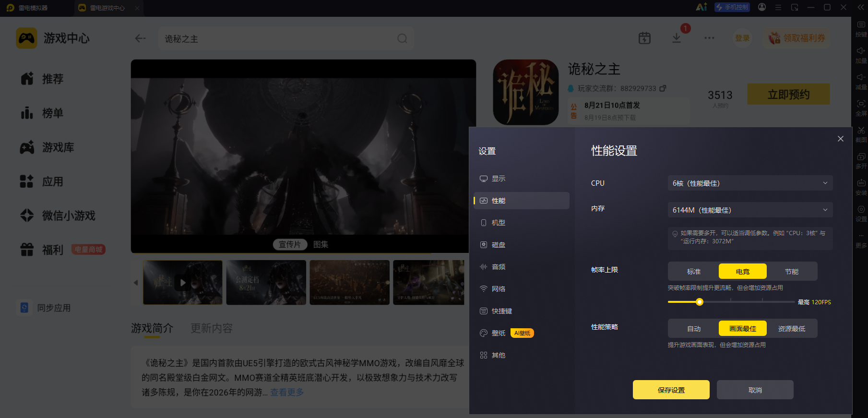Open the hamburger menu in title bar
868x418 pixels.
pos(778,7)
